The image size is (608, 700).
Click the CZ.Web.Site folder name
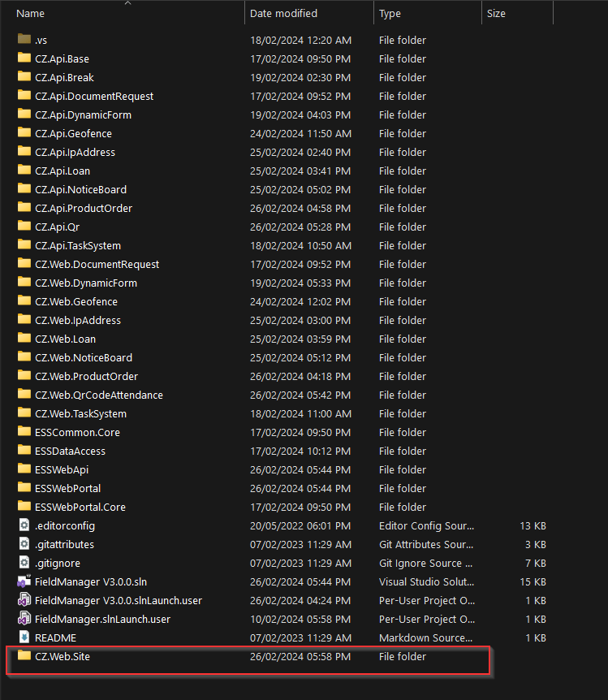point(63,657)
